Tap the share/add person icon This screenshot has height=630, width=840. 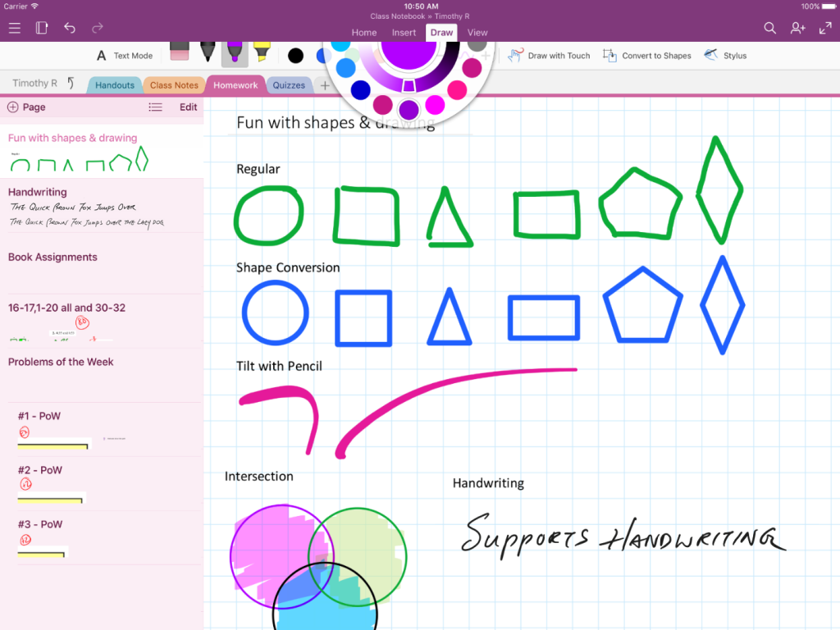point(797,28)
